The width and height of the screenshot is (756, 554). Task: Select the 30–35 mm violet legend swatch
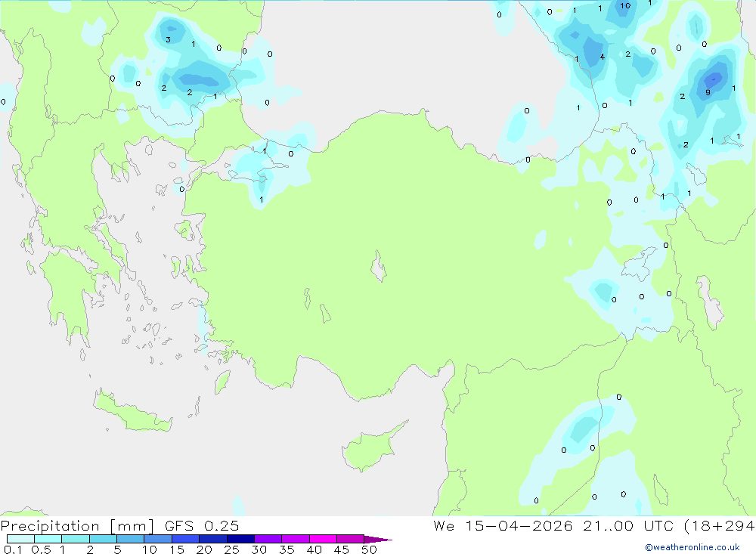pyautogui.click(x=268, y=539)
